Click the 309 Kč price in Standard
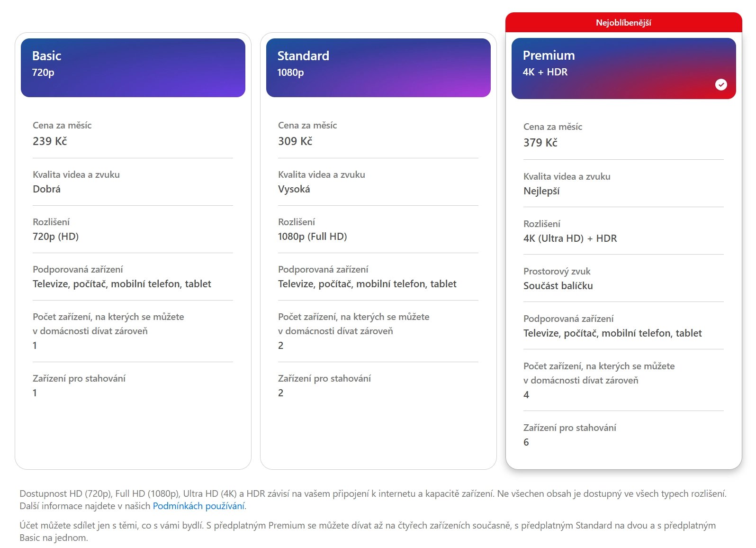This screenshot has height=548, width=756. (x=295, y=141)
